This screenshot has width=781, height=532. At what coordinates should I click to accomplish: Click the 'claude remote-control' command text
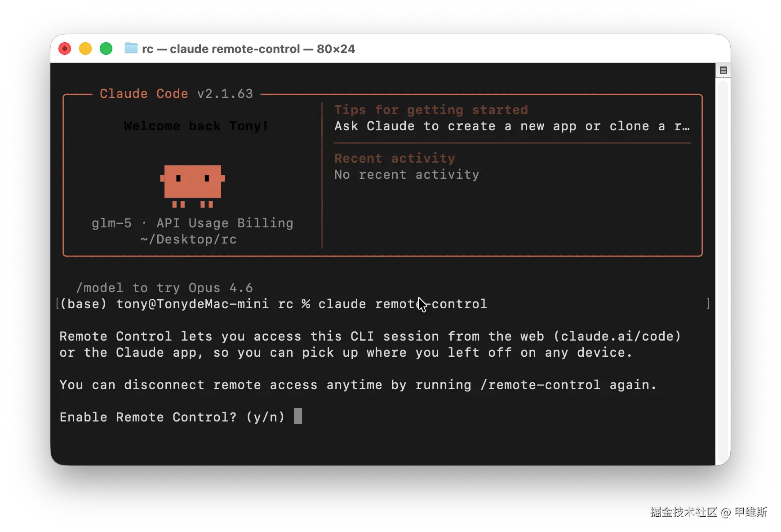tap(403, 304)
